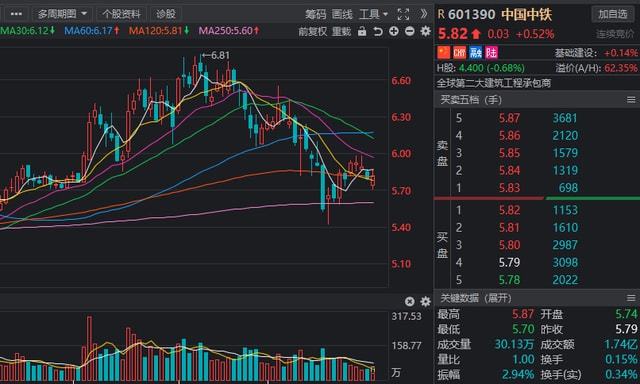This screenshot has width=640, height=384.
Task: Click buy level 4 price 5.79
Action: pos(509,262)
